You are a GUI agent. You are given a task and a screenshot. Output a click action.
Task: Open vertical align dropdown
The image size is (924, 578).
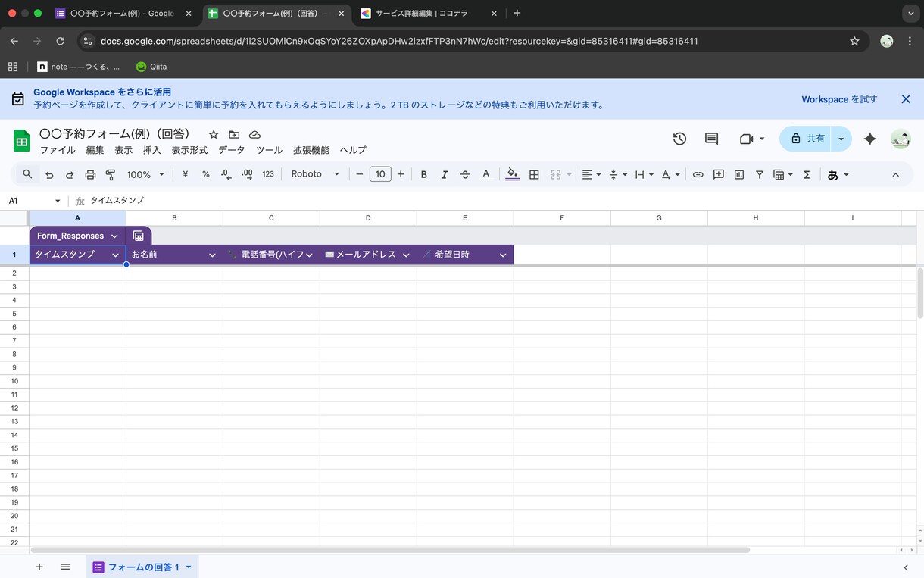pos(618,174)
